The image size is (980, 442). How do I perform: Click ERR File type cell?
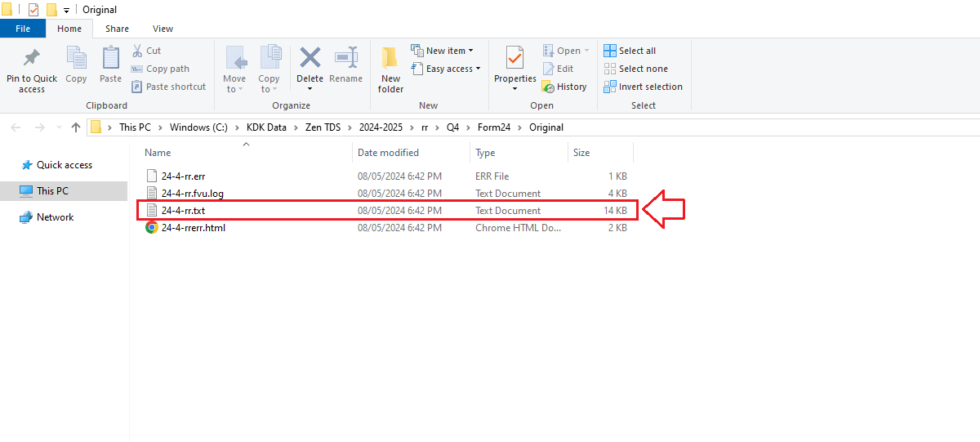point(492,176)
